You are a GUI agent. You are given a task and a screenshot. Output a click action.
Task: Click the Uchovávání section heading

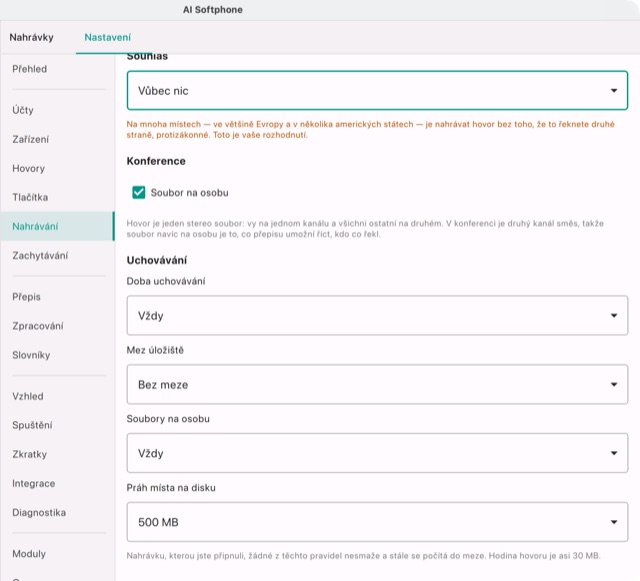pos(157,260)
